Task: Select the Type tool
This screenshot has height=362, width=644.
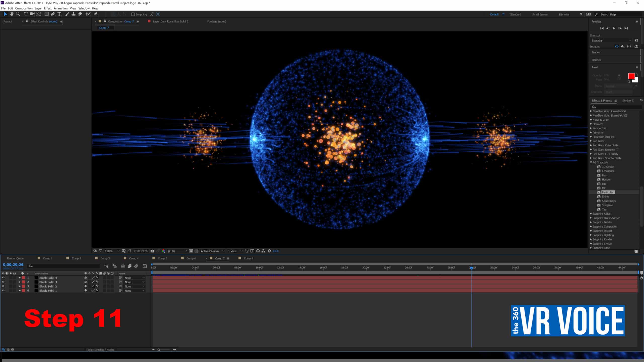Action: [x=59, y=14]
